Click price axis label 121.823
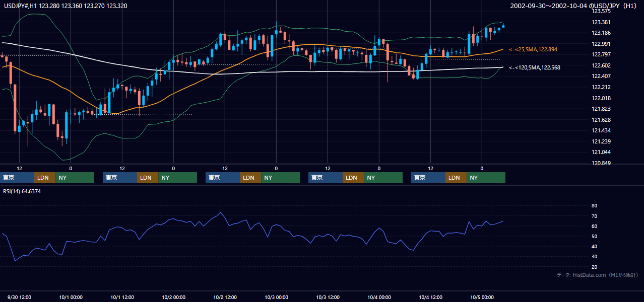 pos(601,109)
